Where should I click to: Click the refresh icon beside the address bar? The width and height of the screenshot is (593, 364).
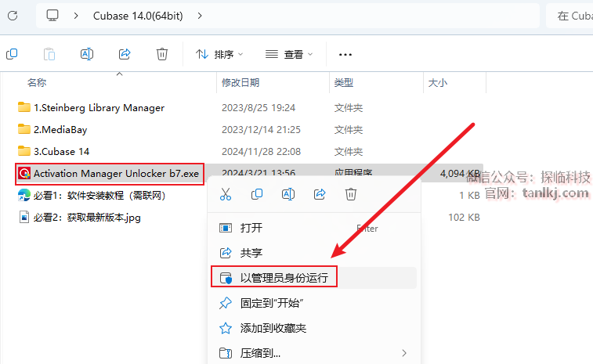(x=13, y=16)
